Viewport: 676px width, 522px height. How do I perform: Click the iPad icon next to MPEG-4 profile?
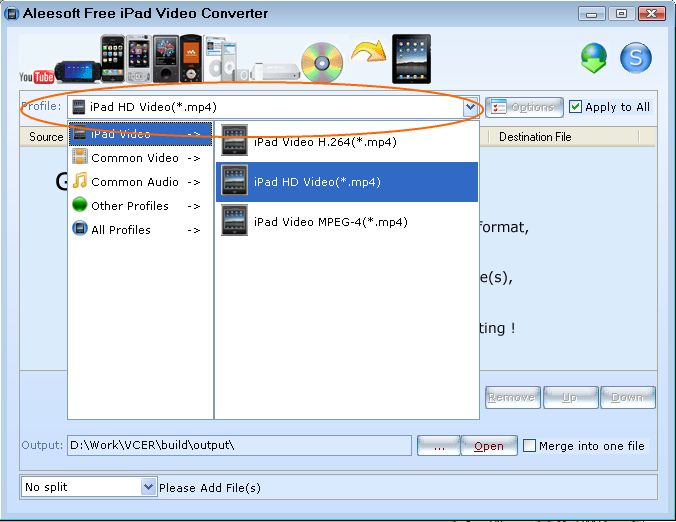click(235, 220)
